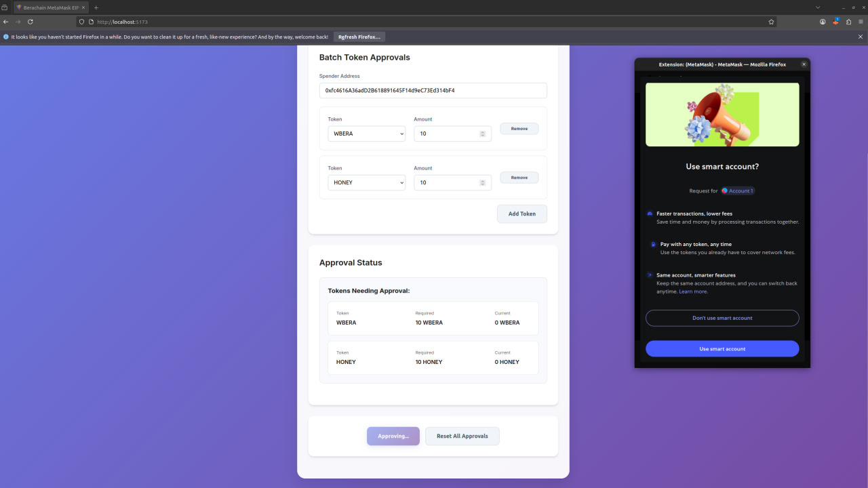The image size is (868, 488).
Task: Click the localhost:5173 address bar
Action: [x=427, y=22]
